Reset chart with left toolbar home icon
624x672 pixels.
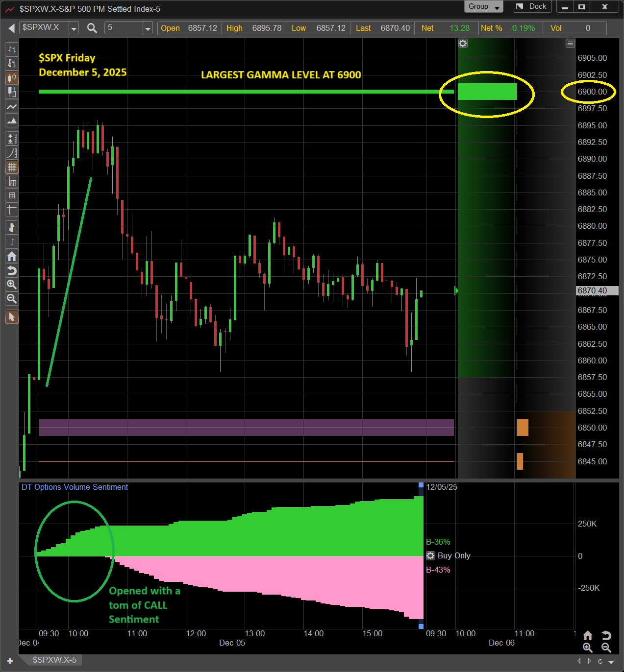click(11, 256)
